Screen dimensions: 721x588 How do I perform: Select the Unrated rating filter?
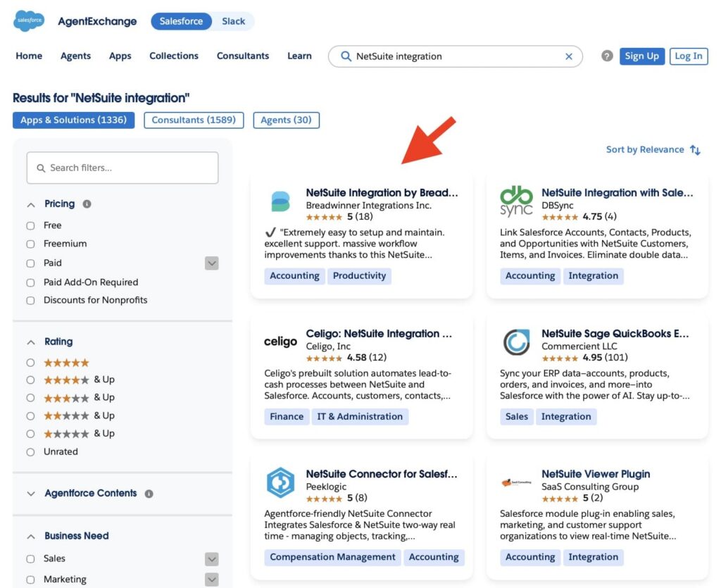pyautogui.click(x=30, y=452)
